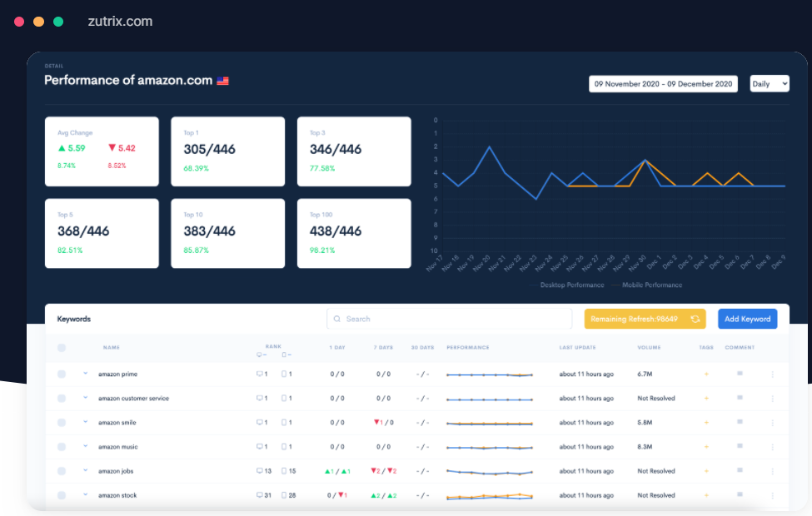Sort table by Volume column header

click(x=649, y=348)
